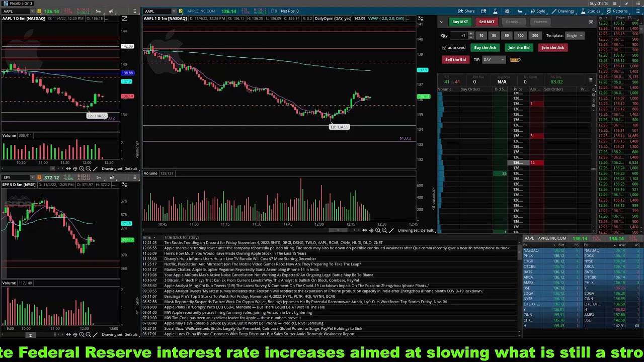Open Time column sort dropdown in news

pos(154,237)
